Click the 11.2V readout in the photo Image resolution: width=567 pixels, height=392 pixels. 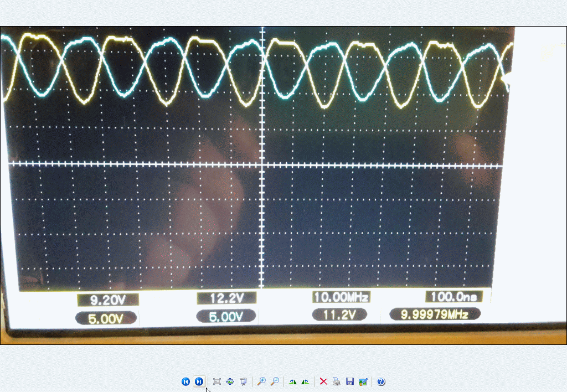click(341, 314)
